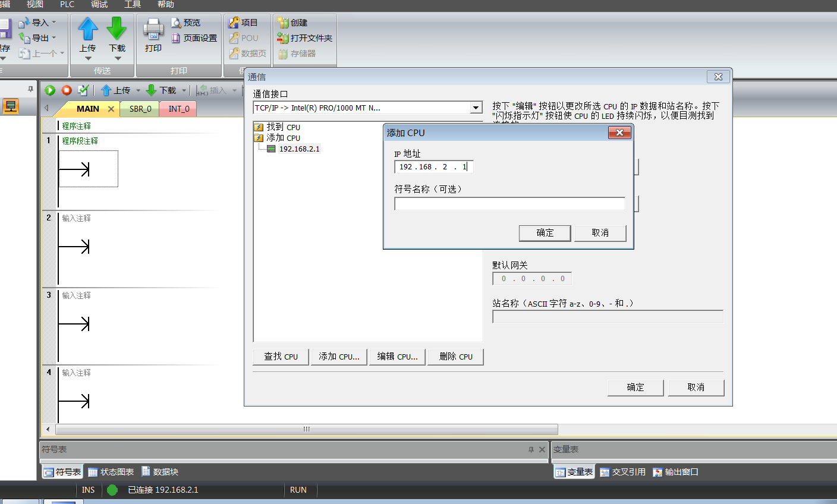Open the Output Window (输出窗口) tab
The width and height of the screenshot is (837, 504).
tap(675, 472)
